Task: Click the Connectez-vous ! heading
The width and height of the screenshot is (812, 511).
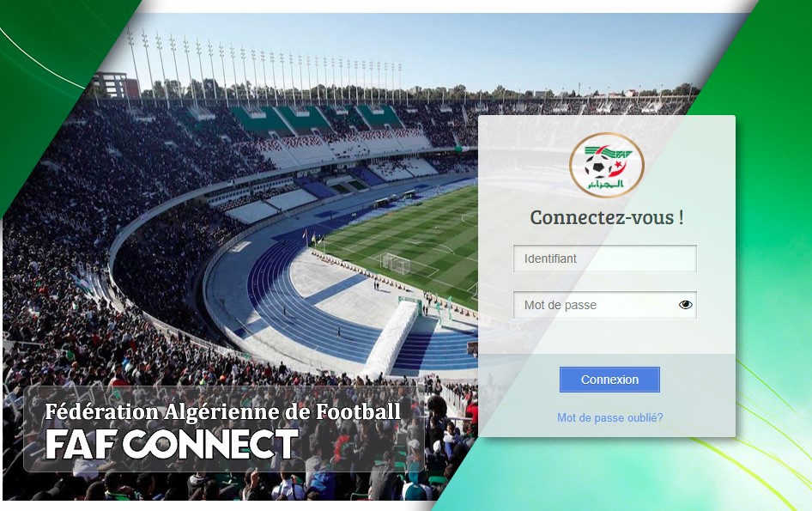Action: pos(606,217)
